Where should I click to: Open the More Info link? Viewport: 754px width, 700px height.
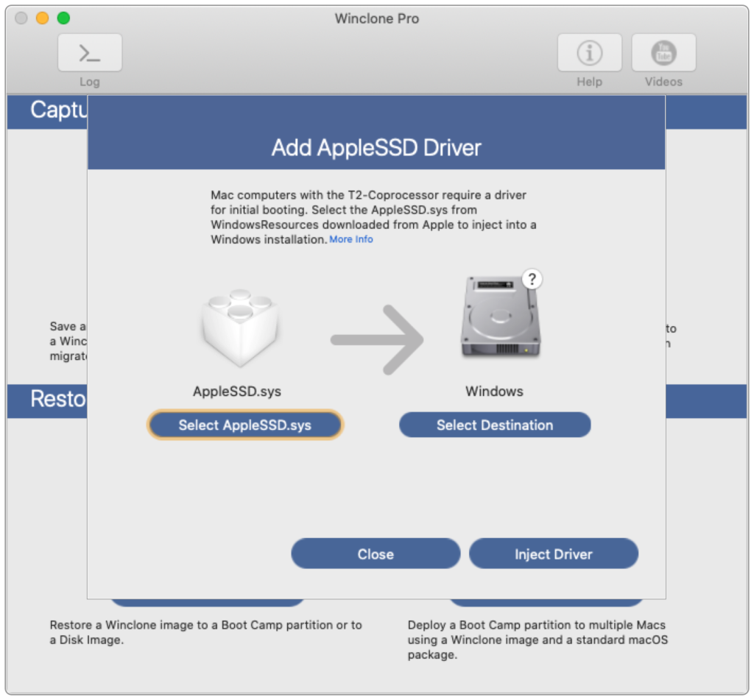coord(351,239)
